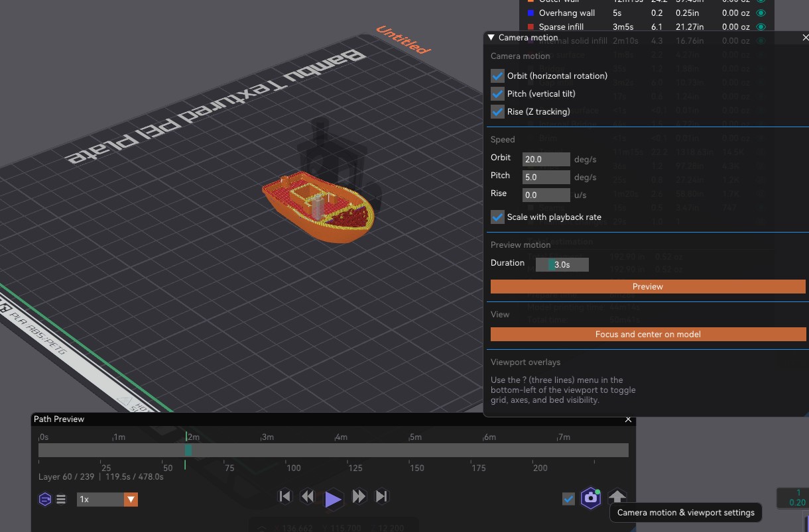Open the three-lines overlays menu icon
The height and width of the screenshot is (532, 809).
[x=61, y=500]
